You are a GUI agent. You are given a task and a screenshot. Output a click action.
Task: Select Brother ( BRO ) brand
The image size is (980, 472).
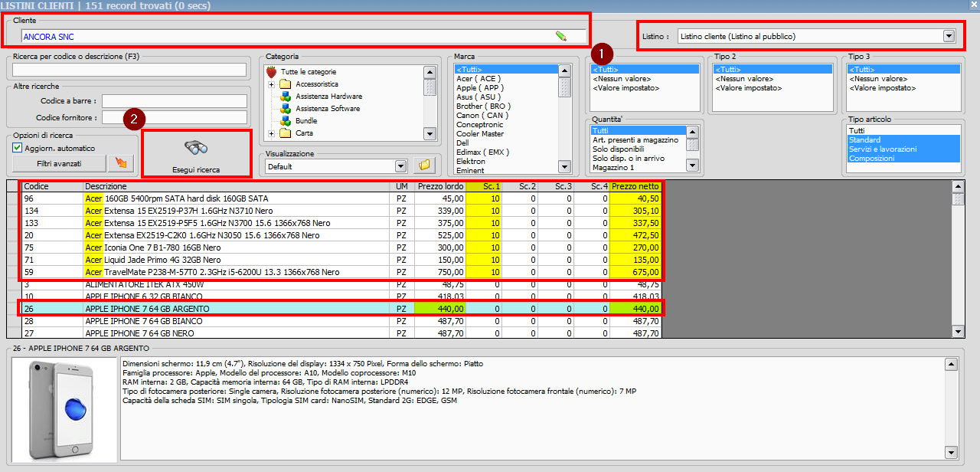483,106
